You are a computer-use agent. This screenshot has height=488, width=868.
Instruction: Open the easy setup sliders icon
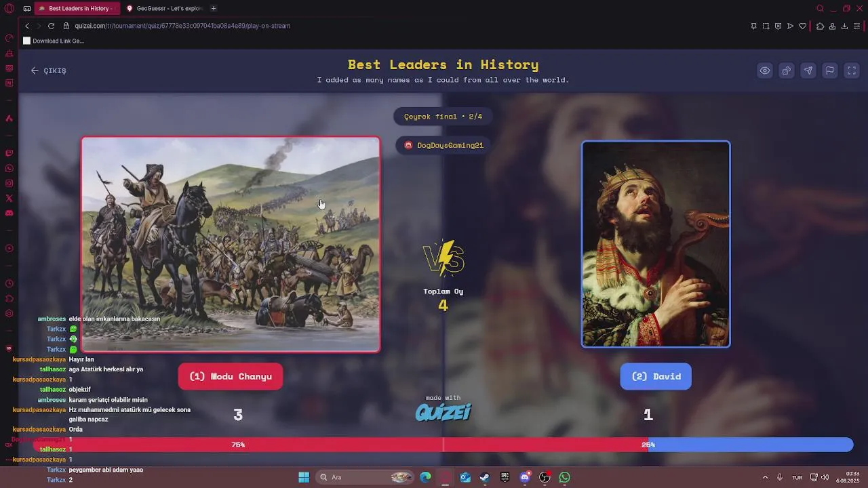[x=857, y=26]
